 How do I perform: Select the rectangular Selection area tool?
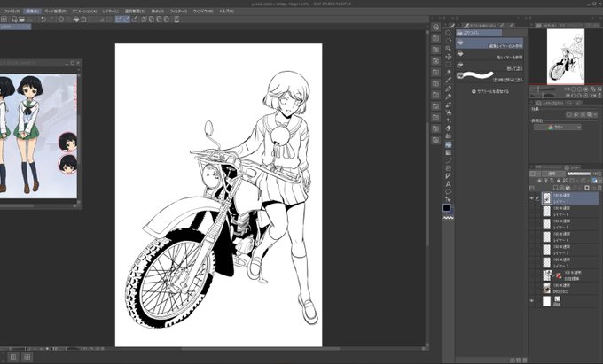448,65
